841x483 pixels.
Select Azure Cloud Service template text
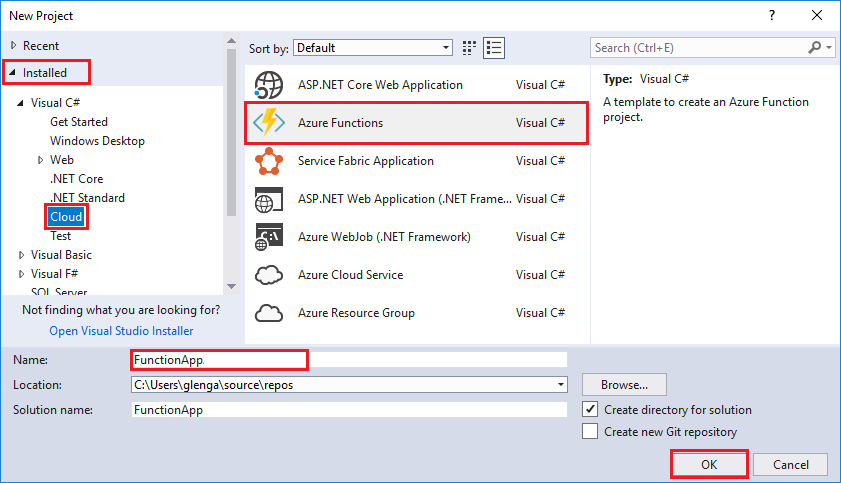[x=350, y=275]
